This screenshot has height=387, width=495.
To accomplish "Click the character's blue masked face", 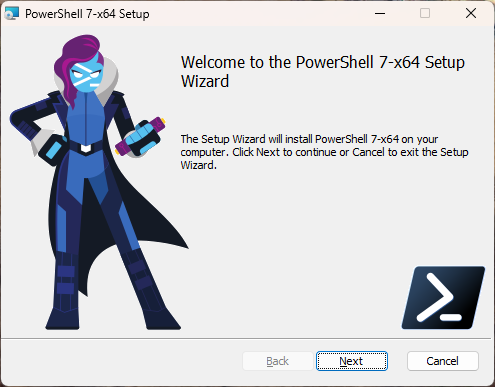I will pos(86,76).
